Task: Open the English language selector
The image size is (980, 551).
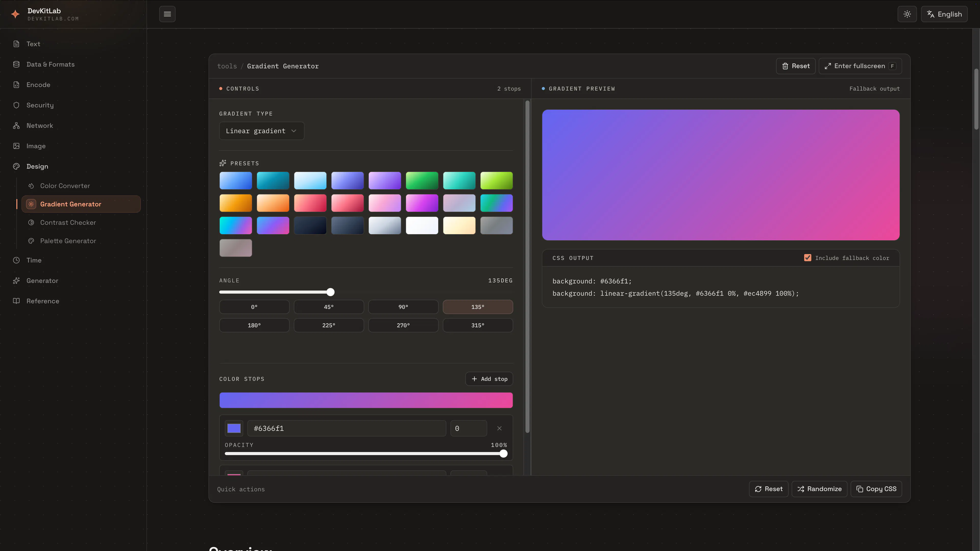Action: (944, 14)
